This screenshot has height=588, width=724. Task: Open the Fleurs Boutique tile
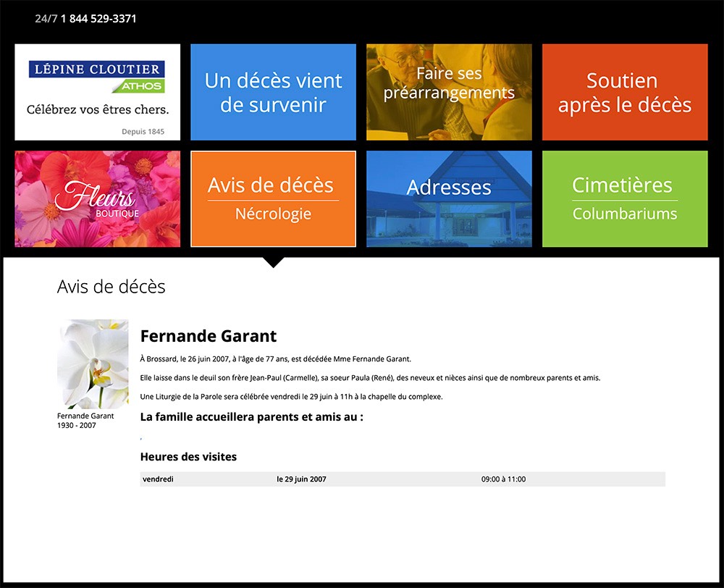(98, 198)
